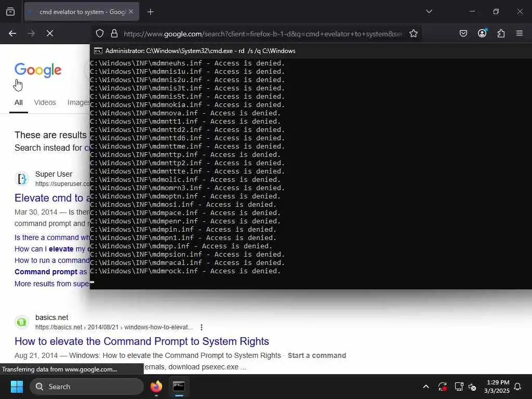Click the mdmrock.inf access denied line
The width and height of the screenshot is (532, 399).
(185, 271)
